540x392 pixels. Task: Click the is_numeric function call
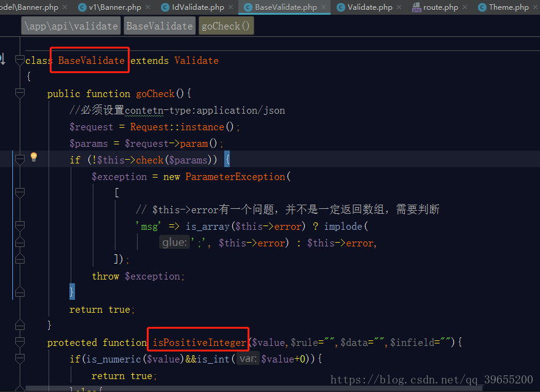[113, 359]
